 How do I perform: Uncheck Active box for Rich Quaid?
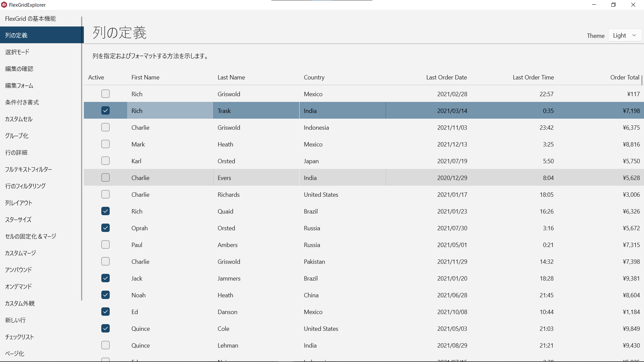pos(105,211)
